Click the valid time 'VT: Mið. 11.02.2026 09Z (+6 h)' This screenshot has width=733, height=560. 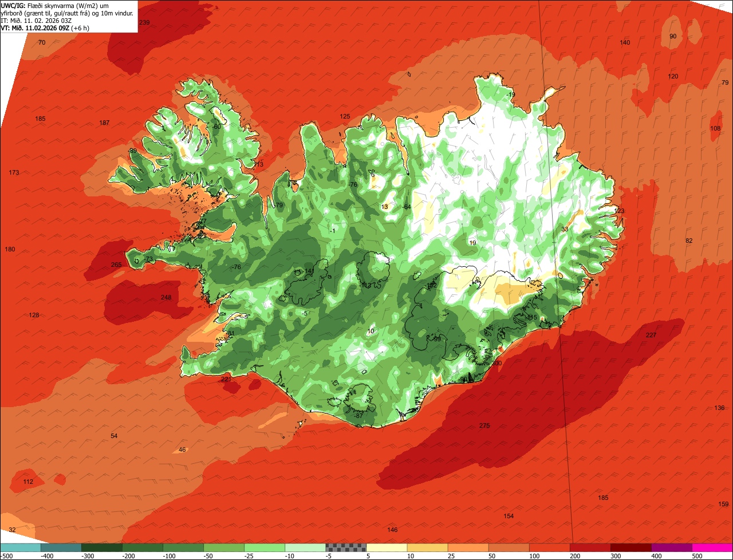pos(44,27)
